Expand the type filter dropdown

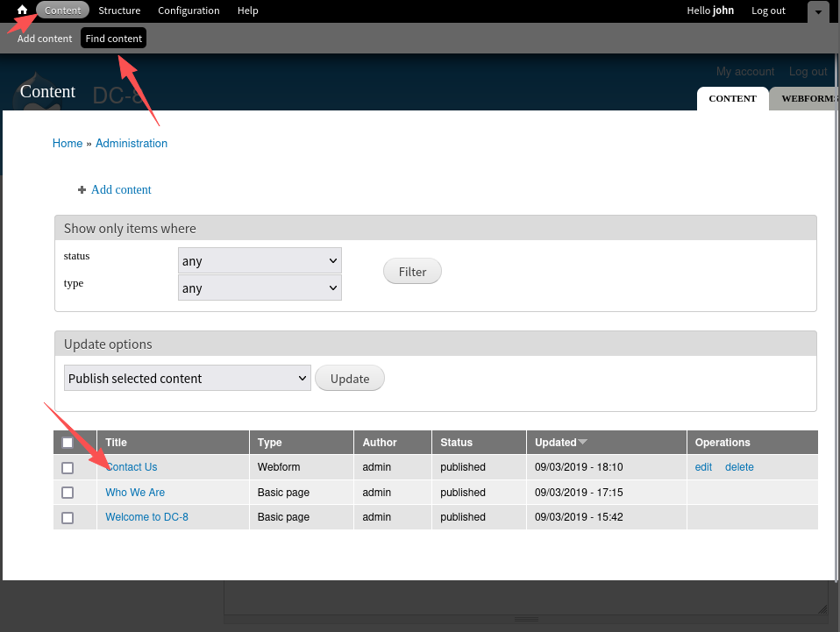pos(260,288)
